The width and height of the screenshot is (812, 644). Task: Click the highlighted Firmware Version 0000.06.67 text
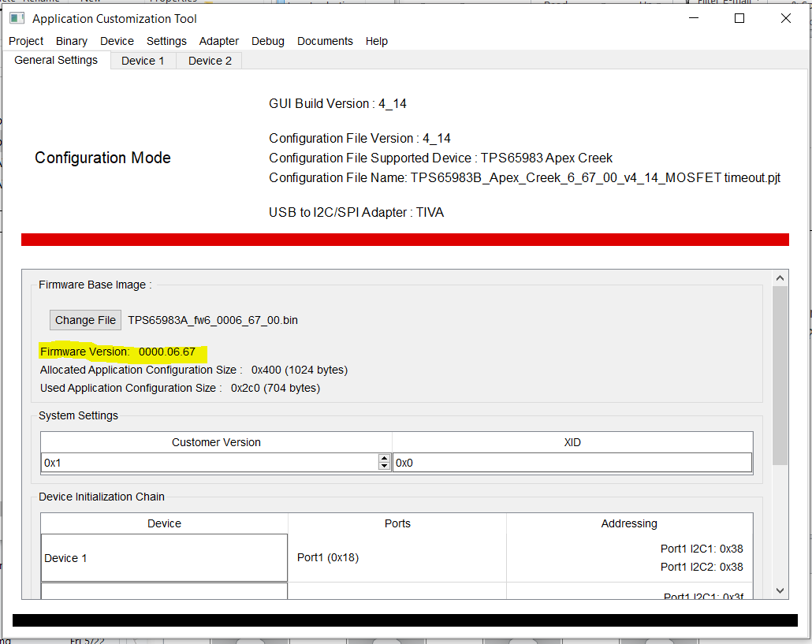click(118, 352)
